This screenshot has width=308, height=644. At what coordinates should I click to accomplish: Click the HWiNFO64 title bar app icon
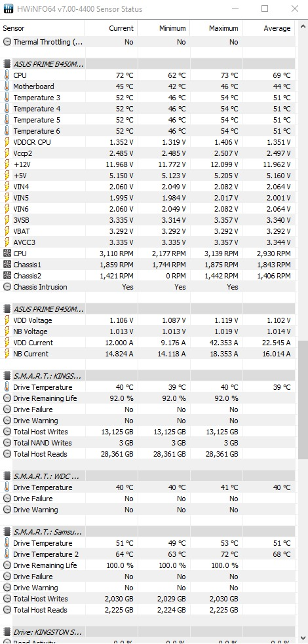[8, 9]
